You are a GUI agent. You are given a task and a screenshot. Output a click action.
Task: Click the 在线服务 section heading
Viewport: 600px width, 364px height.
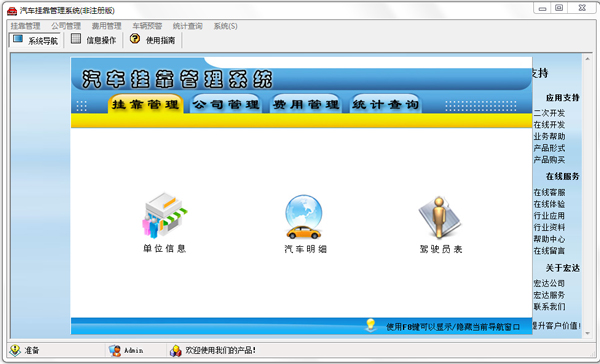pyautogui.click(x=562, y=176)
